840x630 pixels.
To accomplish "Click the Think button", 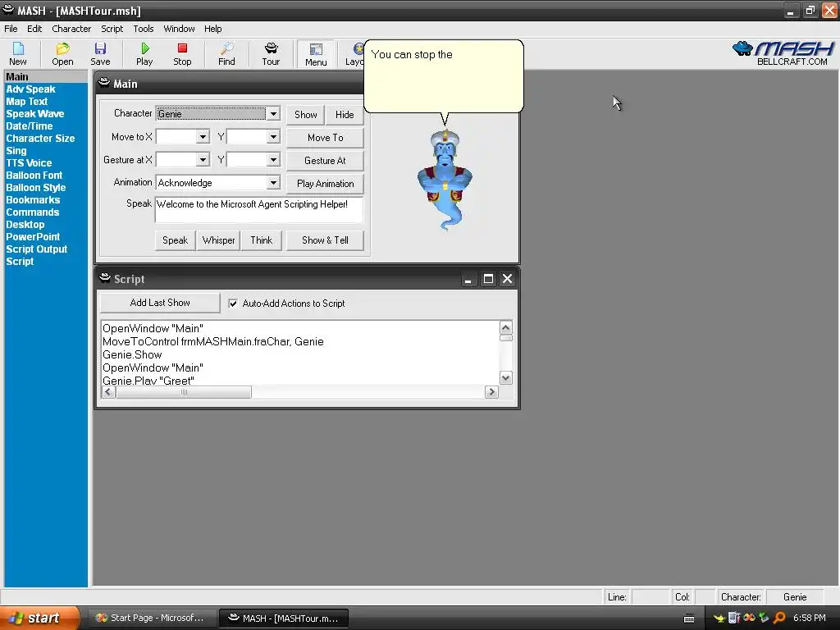I will pyautogui.click(x=262, y=240).
